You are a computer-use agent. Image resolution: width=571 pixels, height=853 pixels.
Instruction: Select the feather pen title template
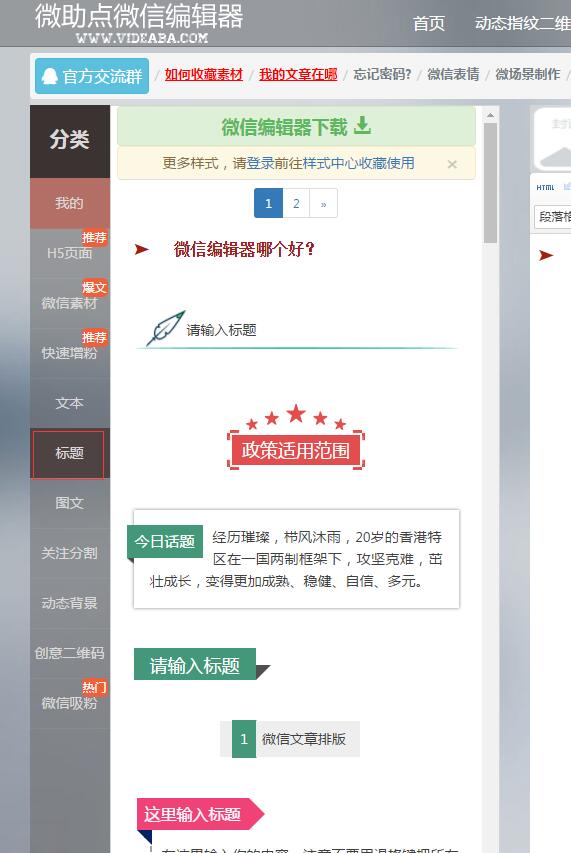296,330
